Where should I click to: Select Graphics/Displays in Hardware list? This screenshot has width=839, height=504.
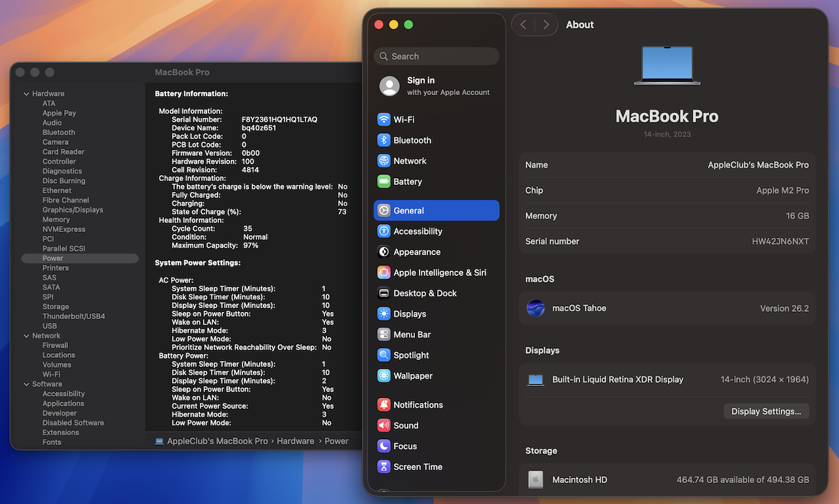(x=72, y=210)
